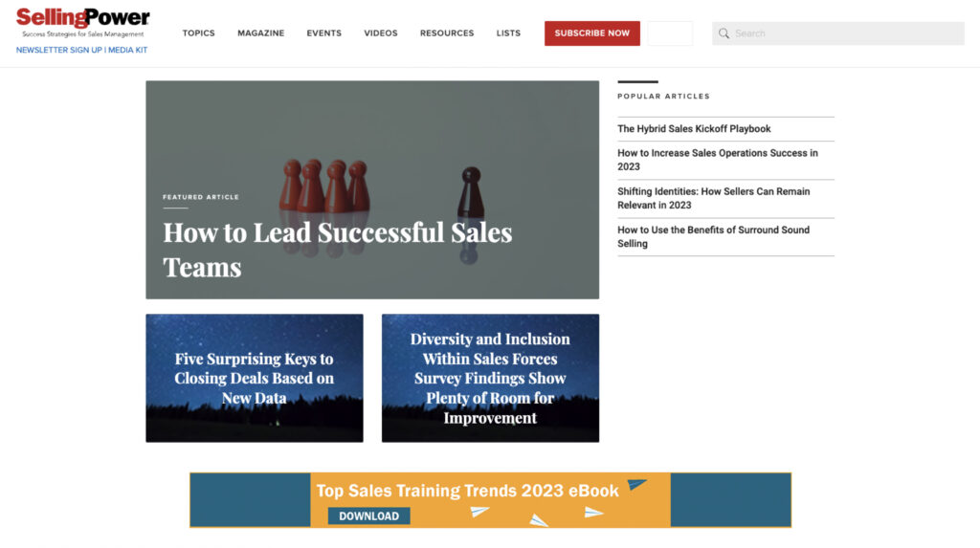Open the Videos menu
The height and width of the screenshot is (548, 980).
click(x=381, y=33)
